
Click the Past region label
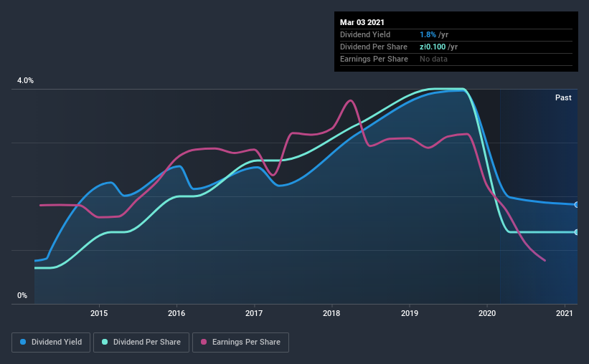coord(563,97)
